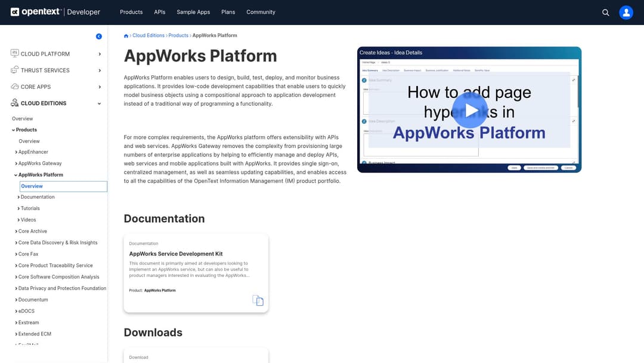Open the APIs top menu
Viewport: 644px width, 363px height.
(x=159, y=12)
